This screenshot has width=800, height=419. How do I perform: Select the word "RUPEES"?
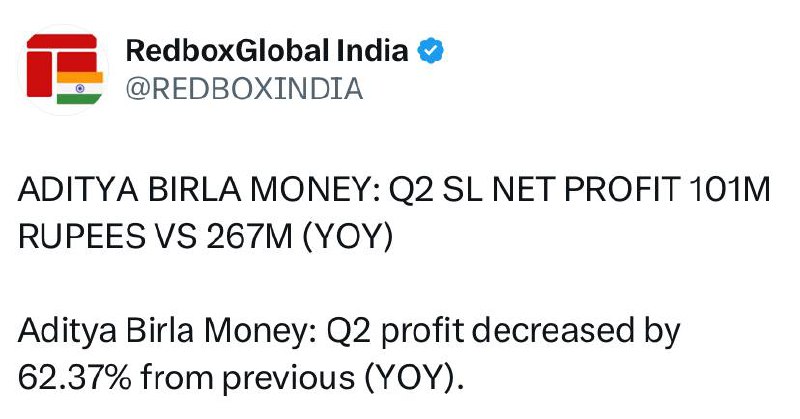[82, 239]
